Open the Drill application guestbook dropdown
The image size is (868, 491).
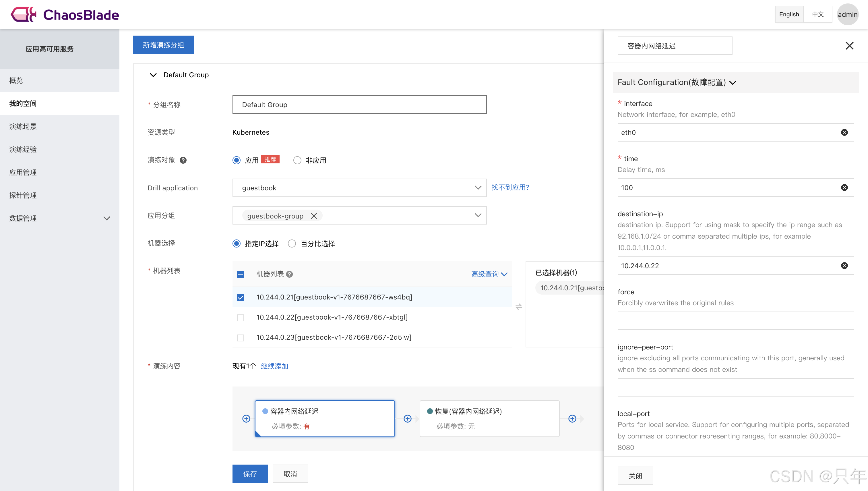(359, 188)
